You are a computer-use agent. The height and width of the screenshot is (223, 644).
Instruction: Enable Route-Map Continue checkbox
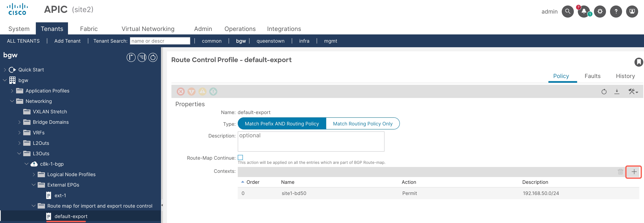click(240, 157)
